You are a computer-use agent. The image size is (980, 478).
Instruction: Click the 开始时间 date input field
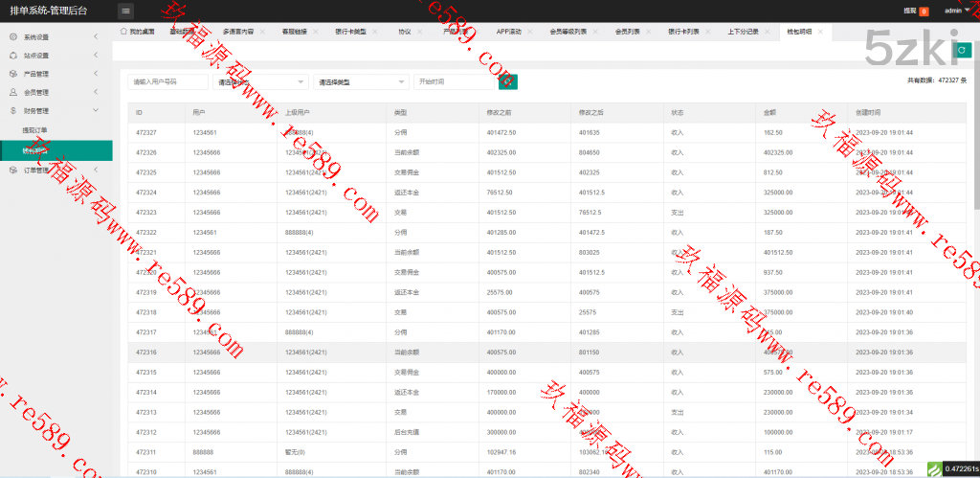[x=454, y=82]
